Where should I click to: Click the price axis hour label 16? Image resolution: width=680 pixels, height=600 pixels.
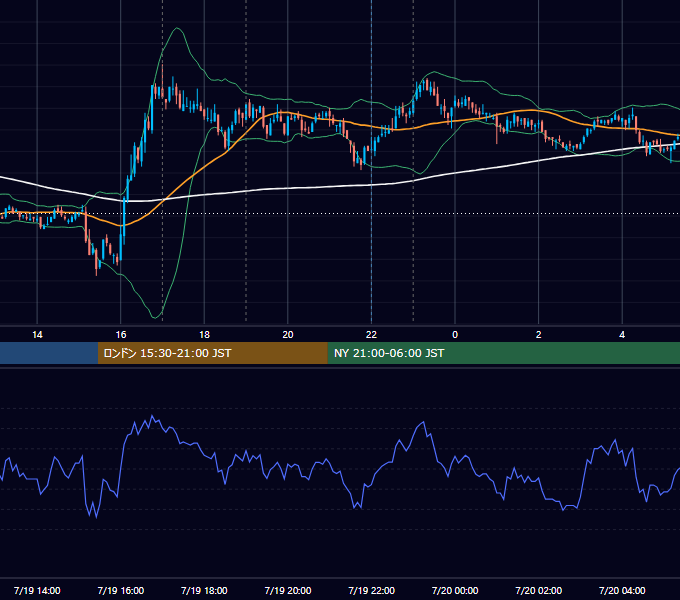tap(121, 335)
